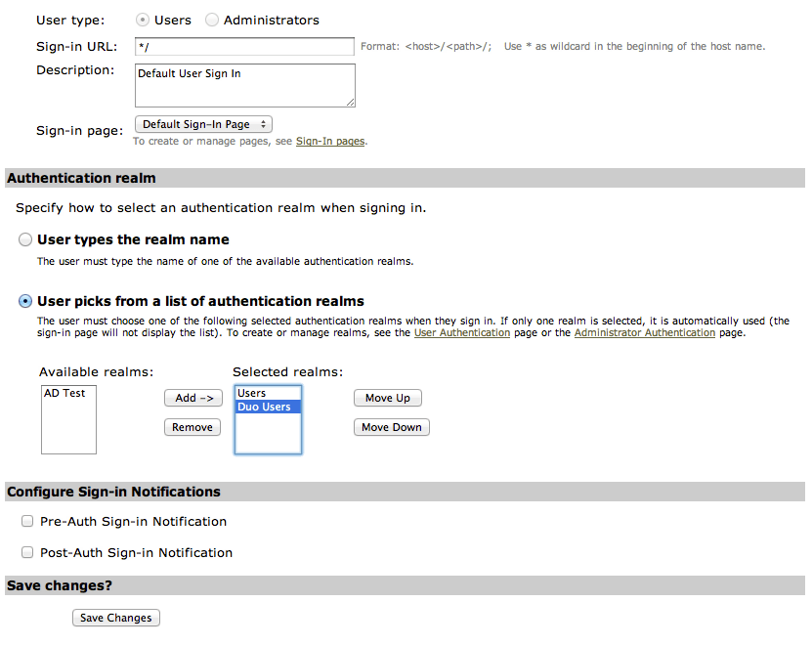Click the Add arrow button
The image size is (812, 645).
pos(192,398)
